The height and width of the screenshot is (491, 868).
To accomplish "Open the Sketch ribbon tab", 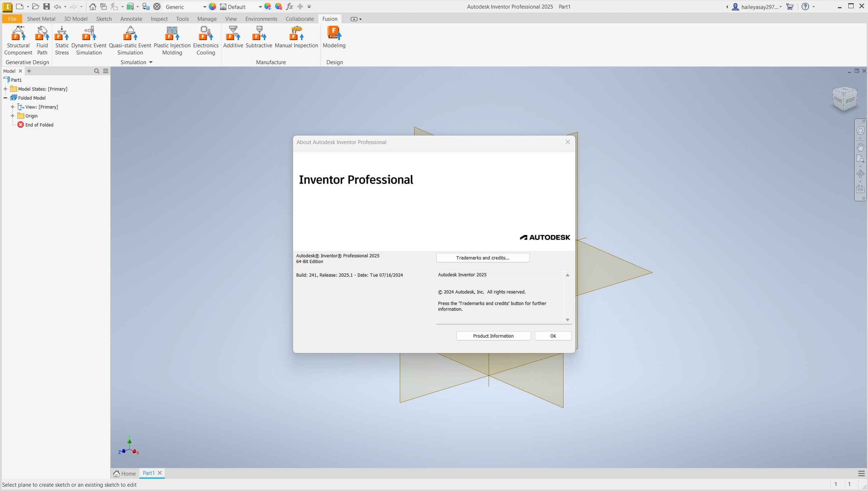I will 104,19.
